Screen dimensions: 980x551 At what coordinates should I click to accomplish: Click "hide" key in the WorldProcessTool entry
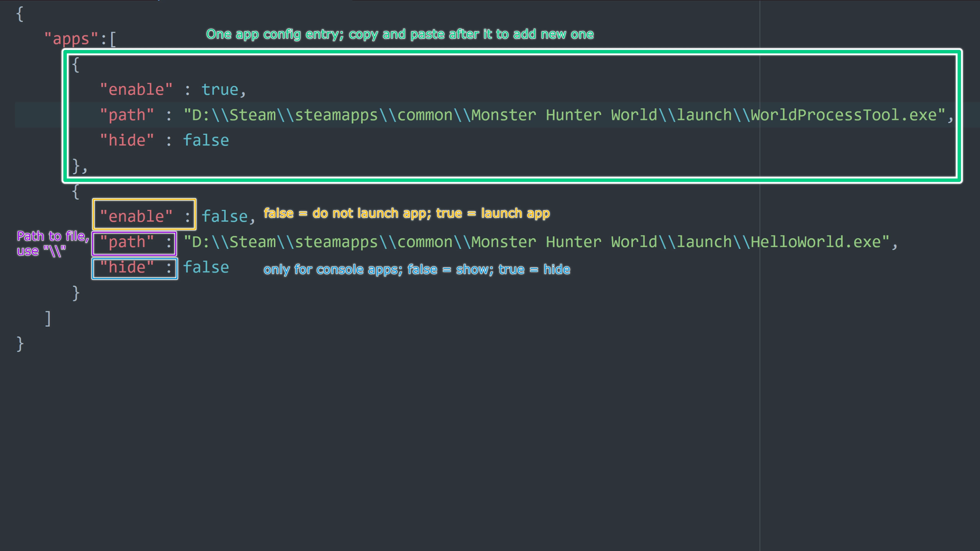click(x=127, y=140)
